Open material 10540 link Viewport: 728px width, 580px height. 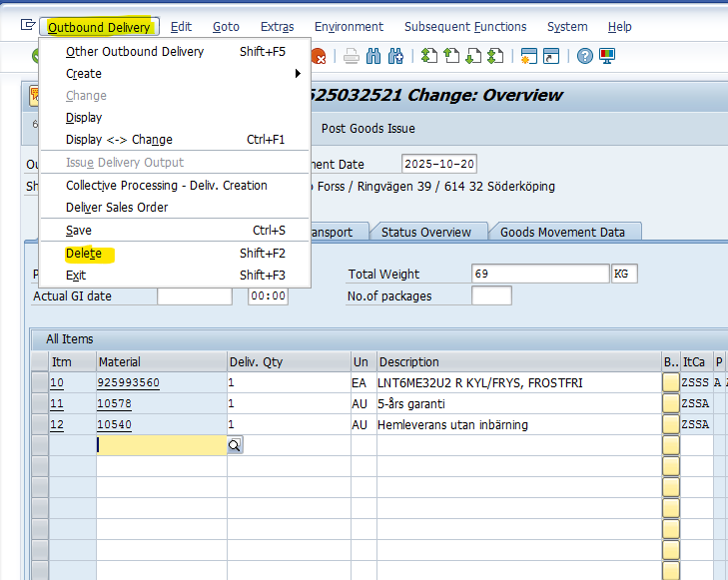114,424
